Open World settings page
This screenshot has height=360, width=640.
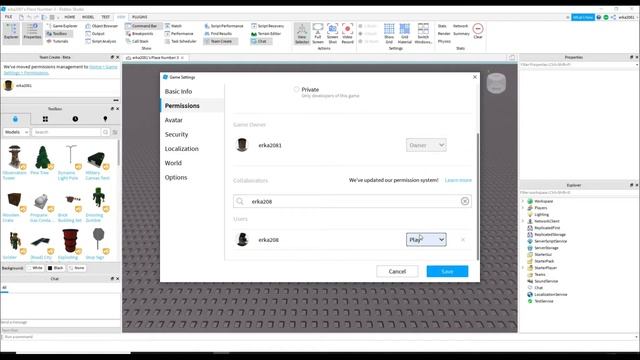point(173,163)
